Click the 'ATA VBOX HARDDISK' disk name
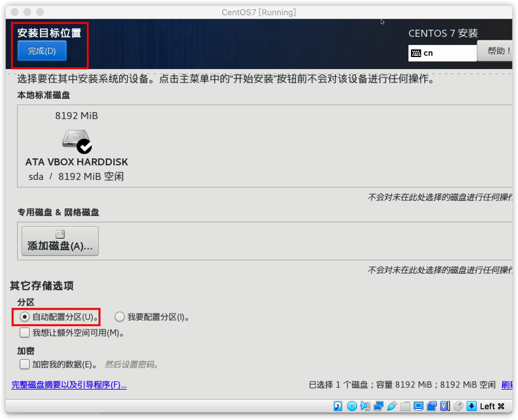This screenshot has height=420, width=518. tap(77, 162)
